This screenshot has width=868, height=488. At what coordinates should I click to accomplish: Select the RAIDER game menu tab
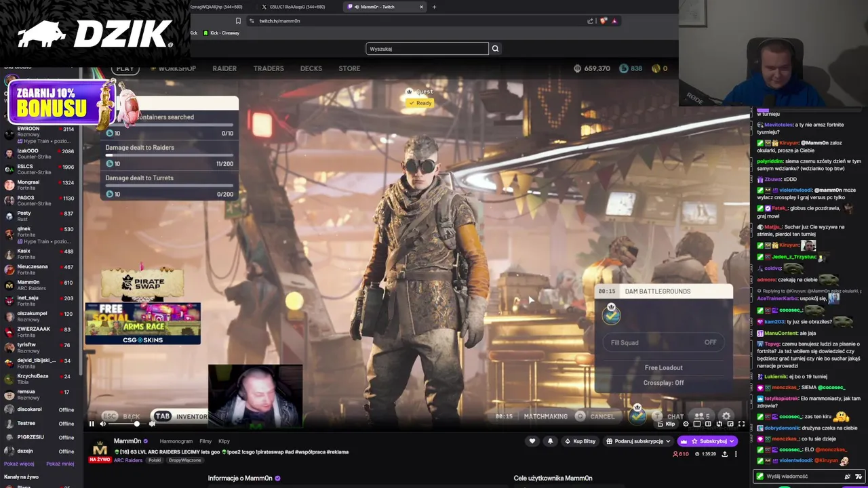(224, 68)
